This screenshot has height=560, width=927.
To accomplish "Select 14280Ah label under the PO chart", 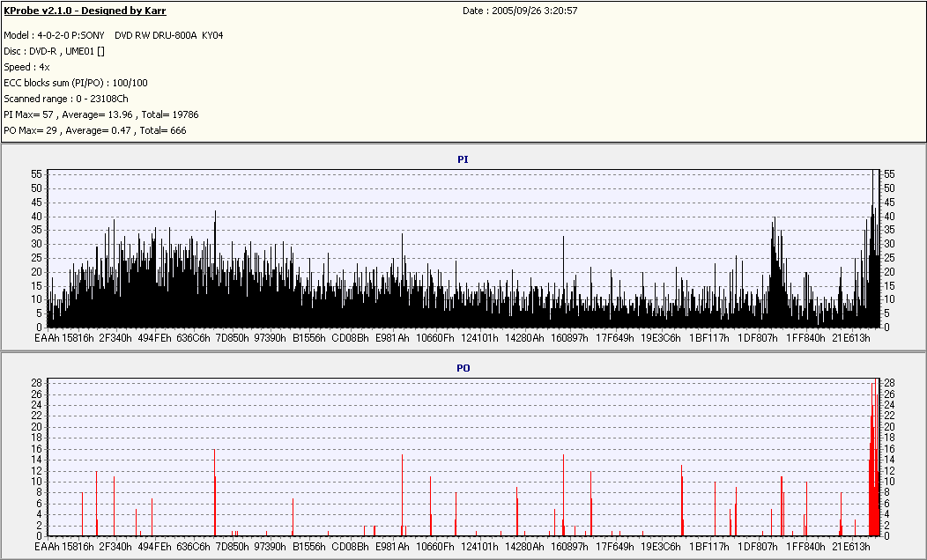I will pos(524,547).
